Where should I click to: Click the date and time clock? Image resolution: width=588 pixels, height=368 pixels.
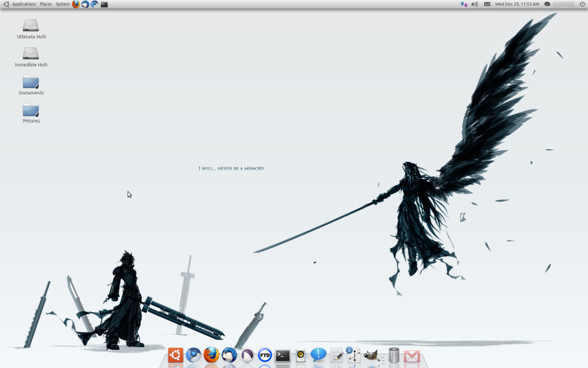pos(517,4)
